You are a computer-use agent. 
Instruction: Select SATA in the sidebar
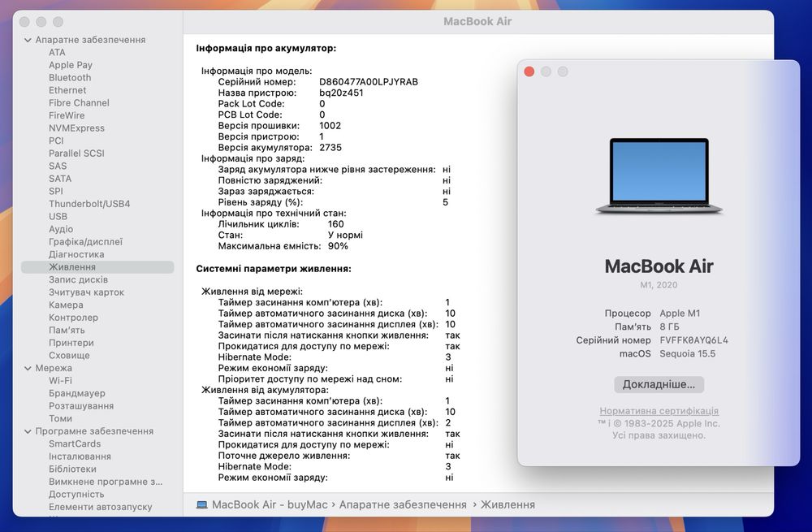(60, 179)
